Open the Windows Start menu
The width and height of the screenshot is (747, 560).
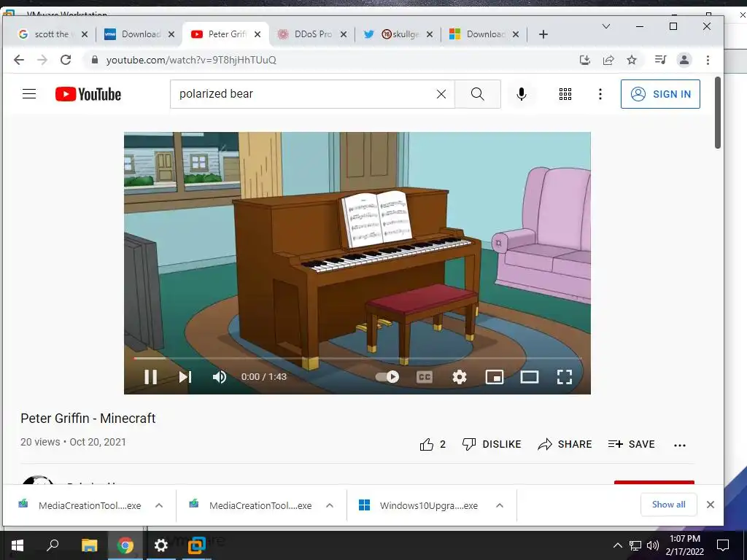[18, 545]
